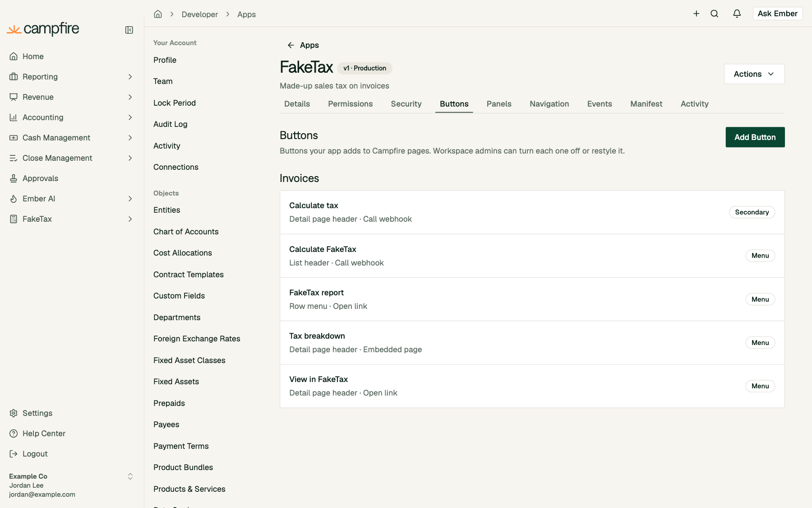812x508 pixels.
Task: Click the plus create icon
Action: [697, 14]
